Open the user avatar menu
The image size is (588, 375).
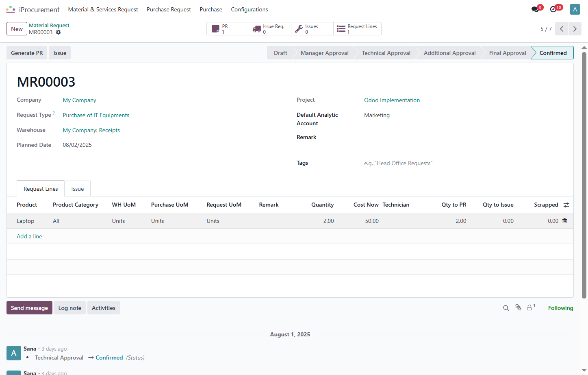(575, 9)
